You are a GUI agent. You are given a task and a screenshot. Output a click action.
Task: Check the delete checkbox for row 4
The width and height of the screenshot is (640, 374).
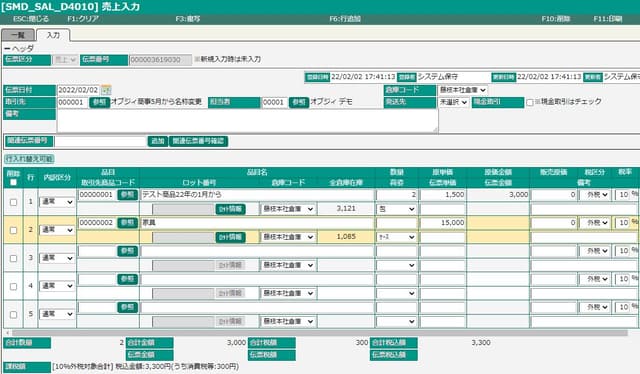tap(13, 287)
